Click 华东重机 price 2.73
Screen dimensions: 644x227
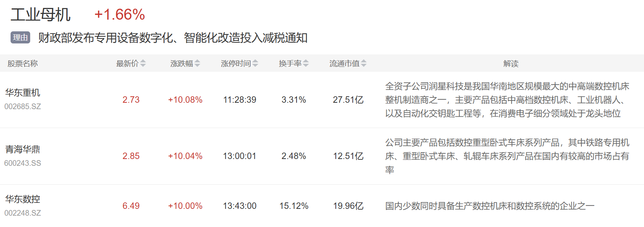tap(131, 100)
